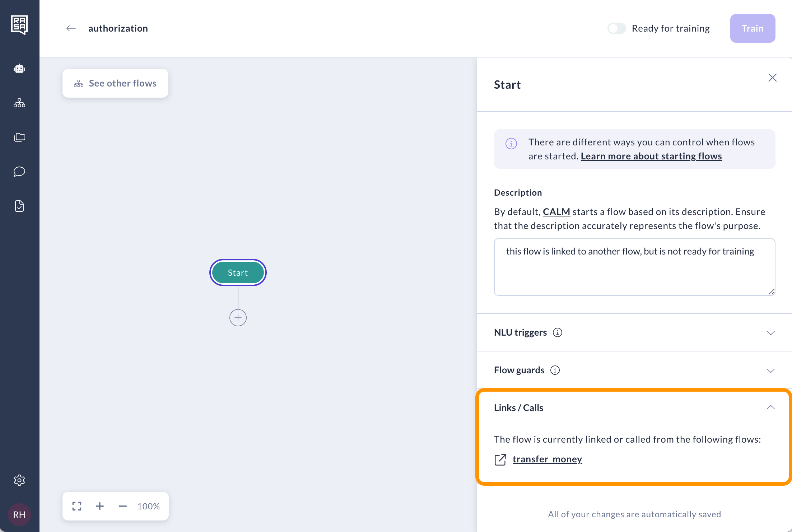
Task: Click the fit-to-screen icon in zoom controls
Action: click(77, 506)
